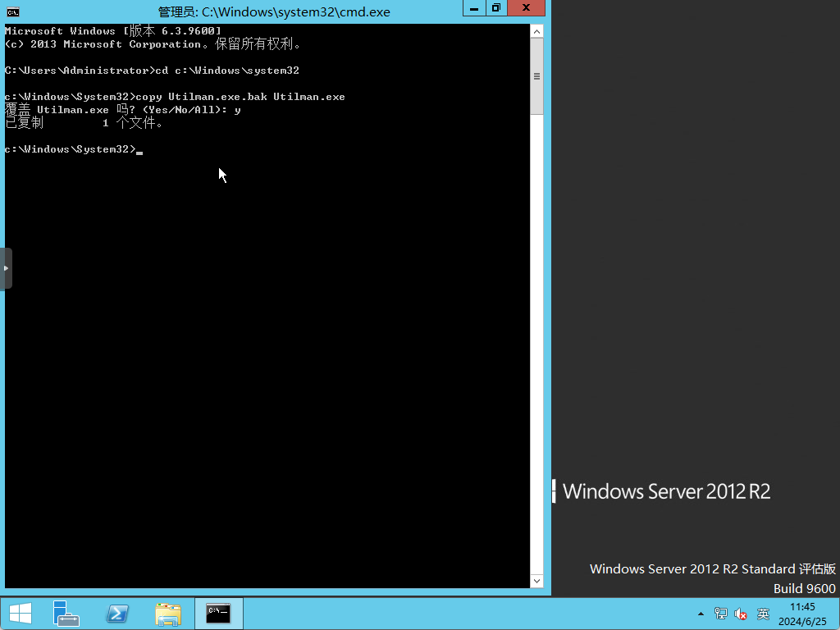Click the scrollbar up arrow in cmd window
The height and width of the screenshot is (630, 840).
click(536, 31)
